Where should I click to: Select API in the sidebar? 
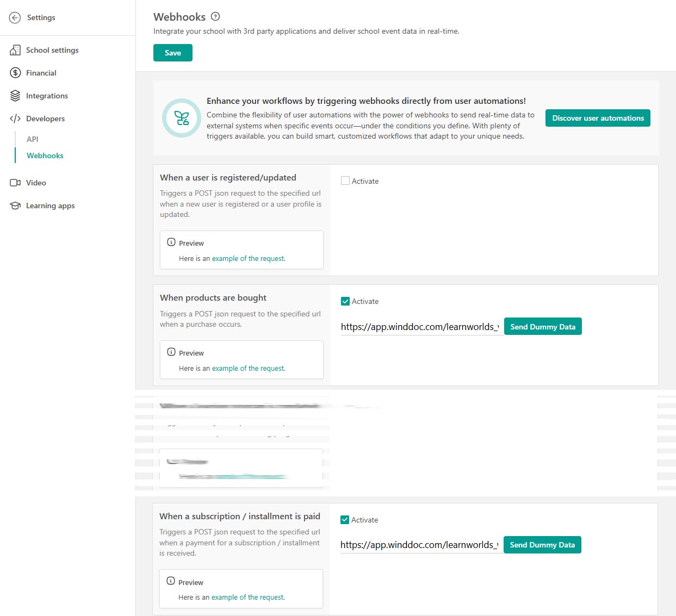pos(32,139)
